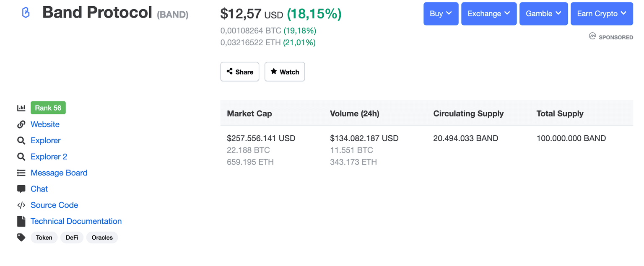
Task: Click the Band Protocol logo icon
Action: point(26,13)
